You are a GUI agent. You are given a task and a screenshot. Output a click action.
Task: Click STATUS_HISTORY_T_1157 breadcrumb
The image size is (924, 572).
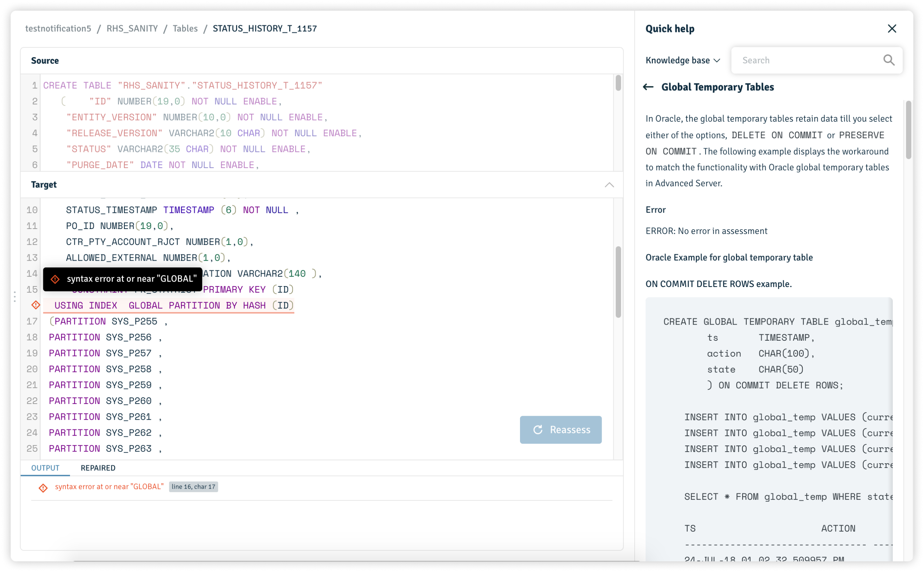pos(265,29)
